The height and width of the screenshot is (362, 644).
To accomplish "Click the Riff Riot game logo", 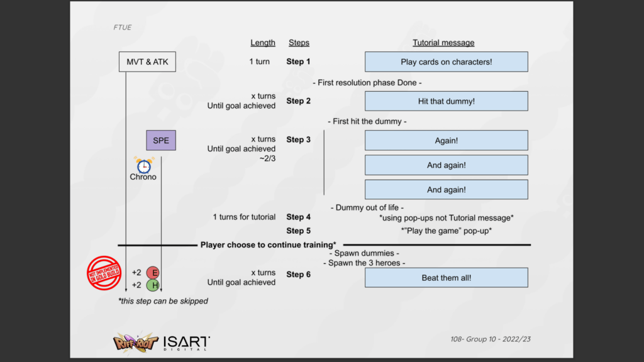I will 135,342.
